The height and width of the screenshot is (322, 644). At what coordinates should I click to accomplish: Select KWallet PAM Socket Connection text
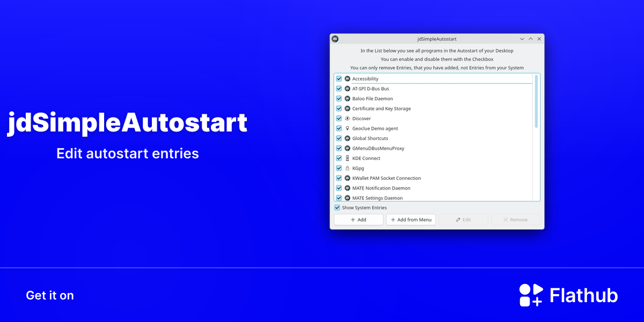(387, 178)
